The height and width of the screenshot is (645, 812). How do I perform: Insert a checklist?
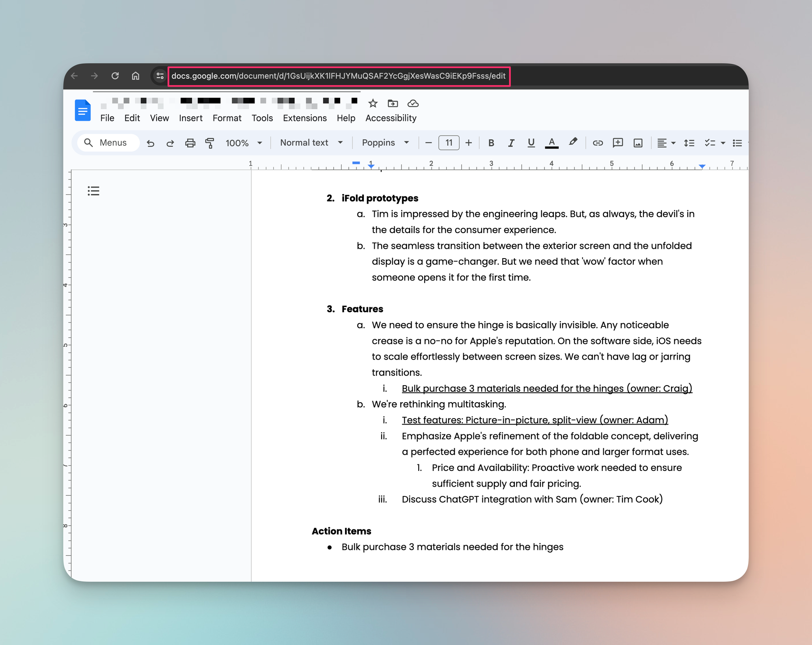coord(710,143)
